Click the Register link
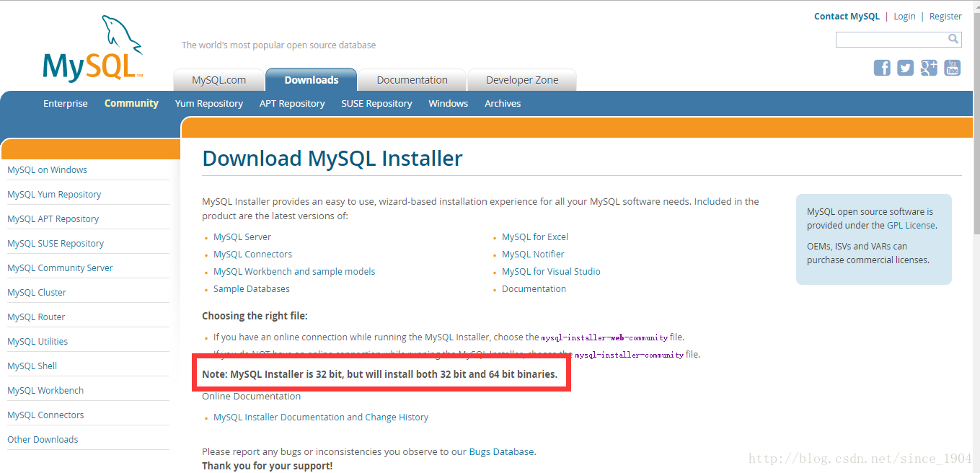 pyautogui.click(x=945, y=16)
